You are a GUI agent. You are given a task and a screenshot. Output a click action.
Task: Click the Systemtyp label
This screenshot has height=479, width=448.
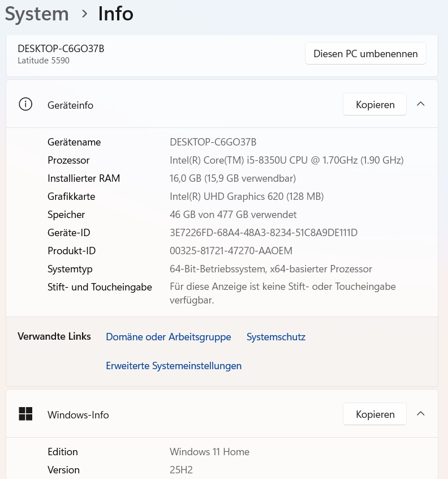pos(70,269)
